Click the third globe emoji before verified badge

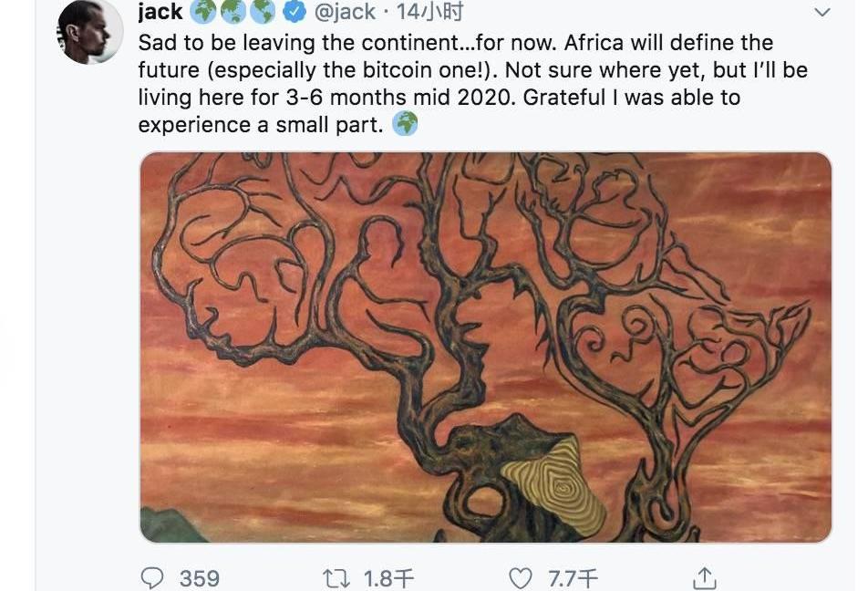[x=263, y=12]
